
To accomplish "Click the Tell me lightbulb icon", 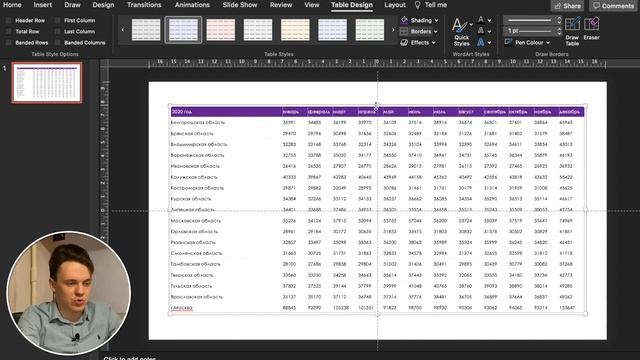I will pos(417,5).
